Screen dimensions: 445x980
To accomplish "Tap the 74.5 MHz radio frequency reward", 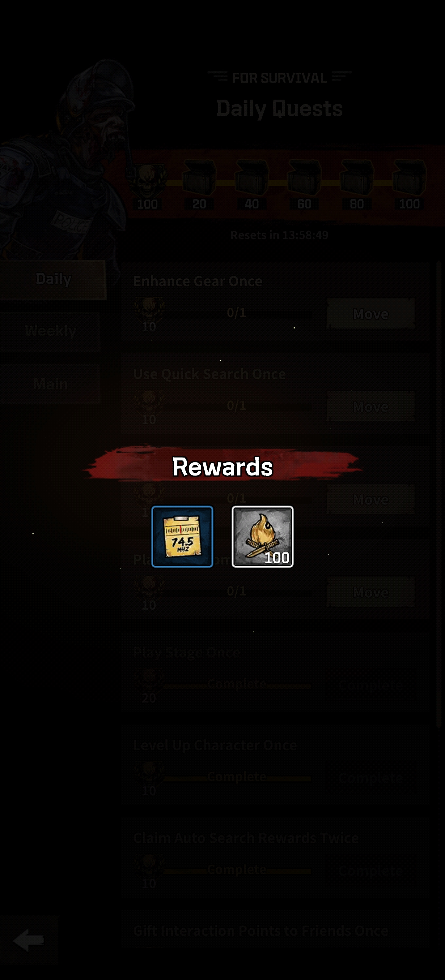I will [x=182, y=536].
